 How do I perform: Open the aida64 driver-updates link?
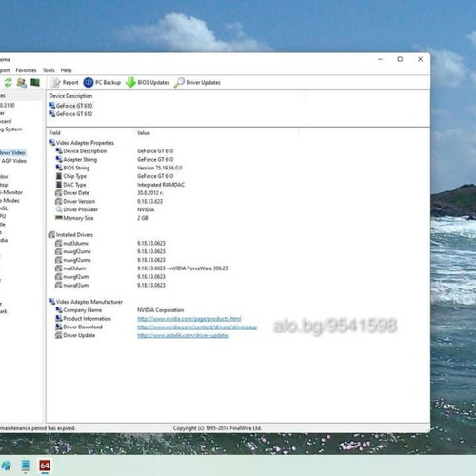tap(183, 335)
